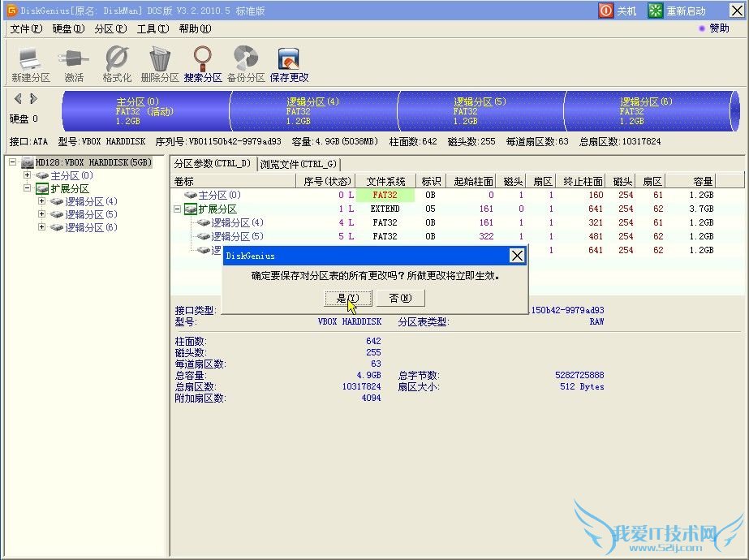Click drive icon of 逻辑分区(4) in tree
749x560 pixels.
tap(57, 201)
